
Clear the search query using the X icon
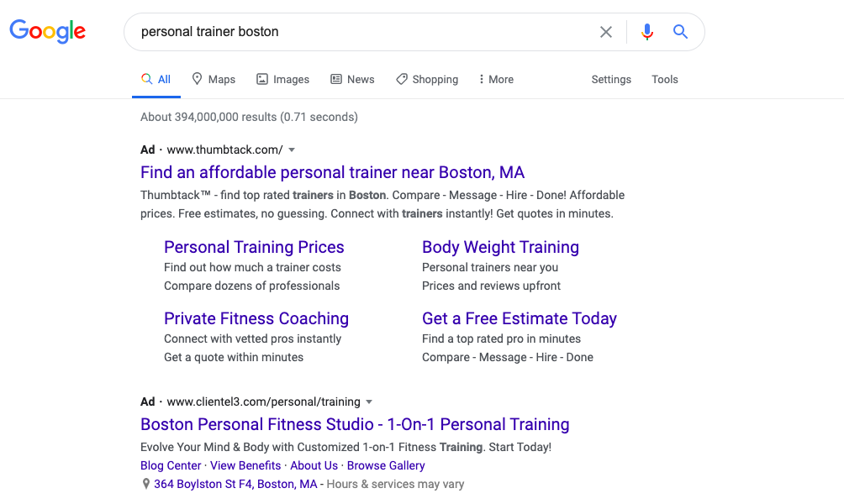pyautogui.click(x=606, y=31)
